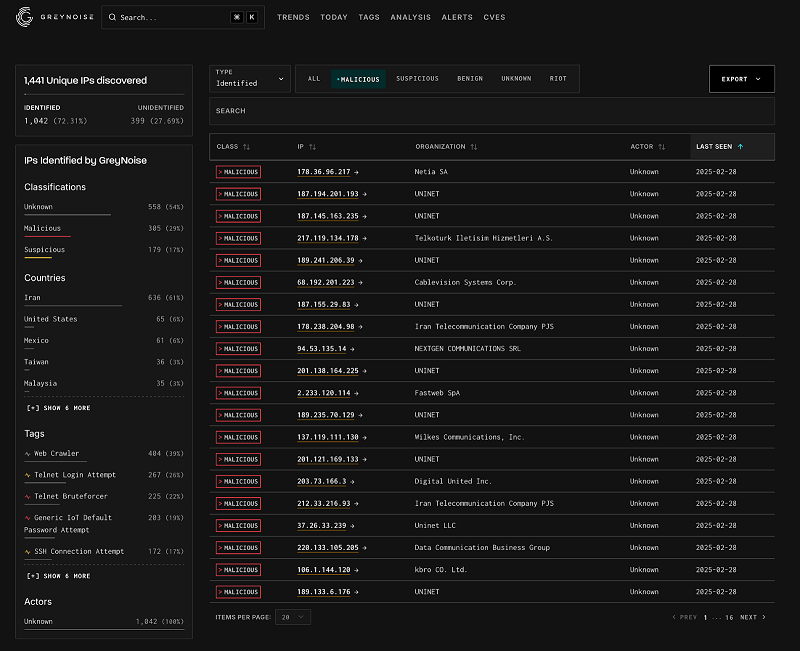The width and height of the screenshot is (800, 651).
Task: Click arrow icon next to IP 178.36.96.217
Action: click(x=356, y=172)
